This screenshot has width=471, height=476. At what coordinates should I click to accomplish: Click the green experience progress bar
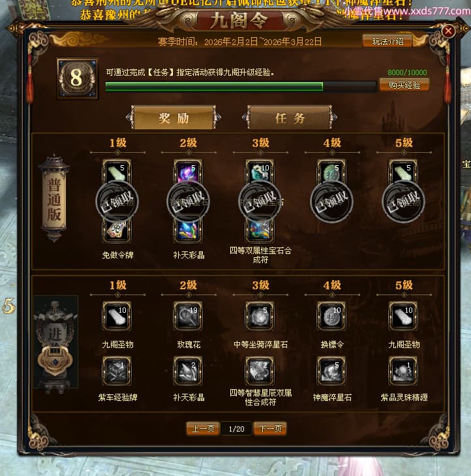241,87
